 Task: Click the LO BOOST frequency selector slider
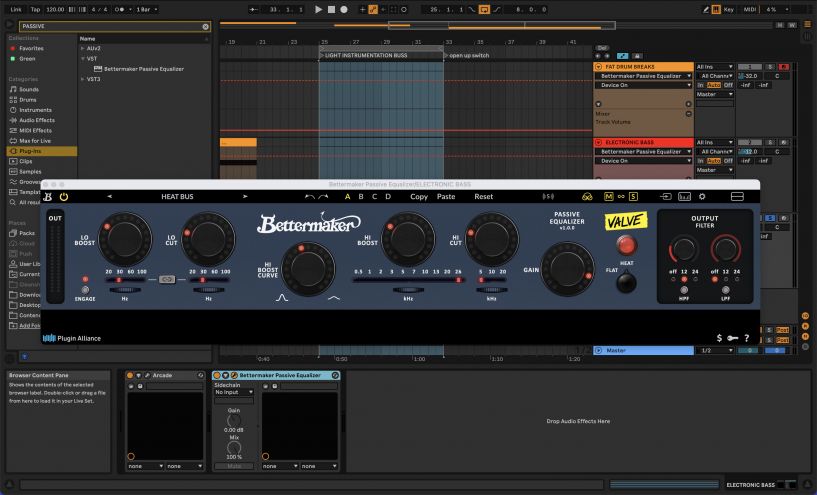click(x=125, y=280)
